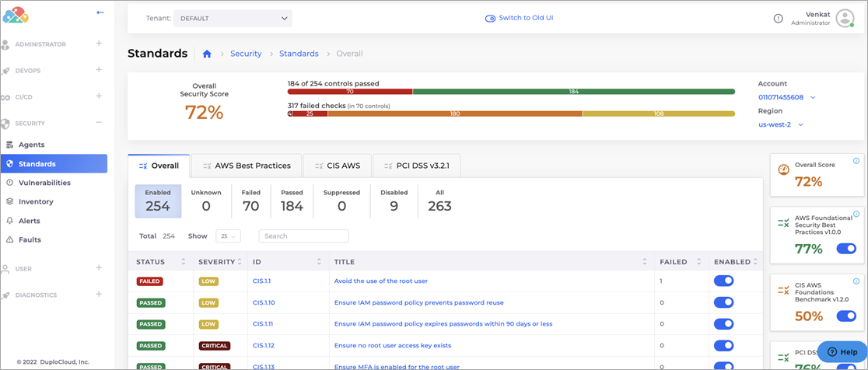Image resolution: width=868 pixels, height=370 pixels.
Task: Toggle AWS Foundational Security Best Practices standard
Action: coord(846,249)
